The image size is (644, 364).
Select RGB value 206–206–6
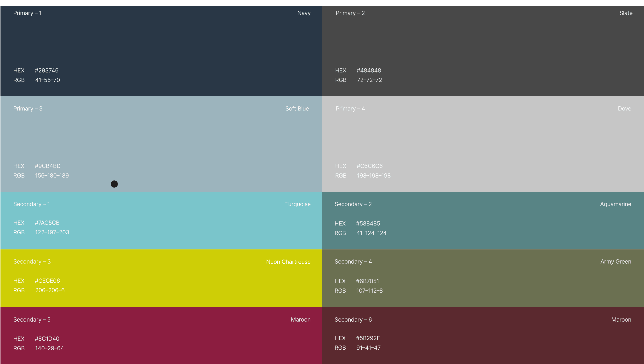click(50, 290)
